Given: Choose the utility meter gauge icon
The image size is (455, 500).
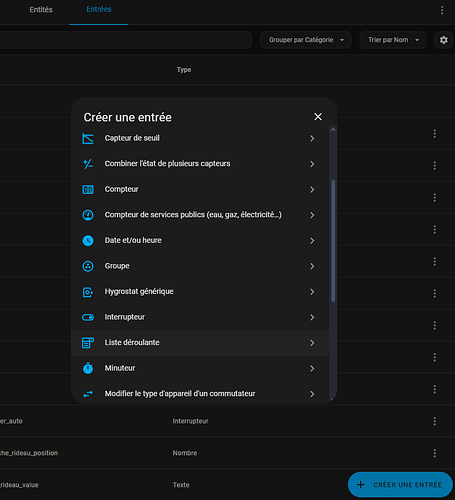Looking at the screenshot, I should click(x=88, y=215).
